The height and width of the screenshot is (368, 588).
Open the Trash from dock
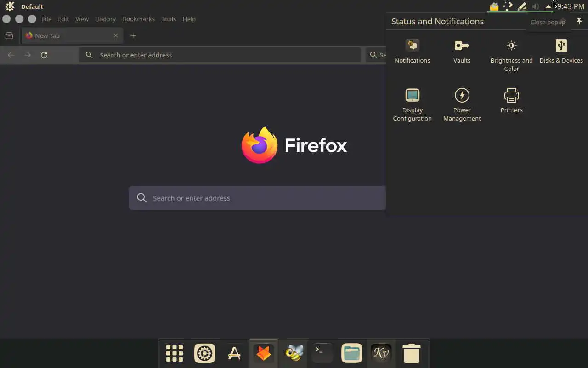[411, 353]
